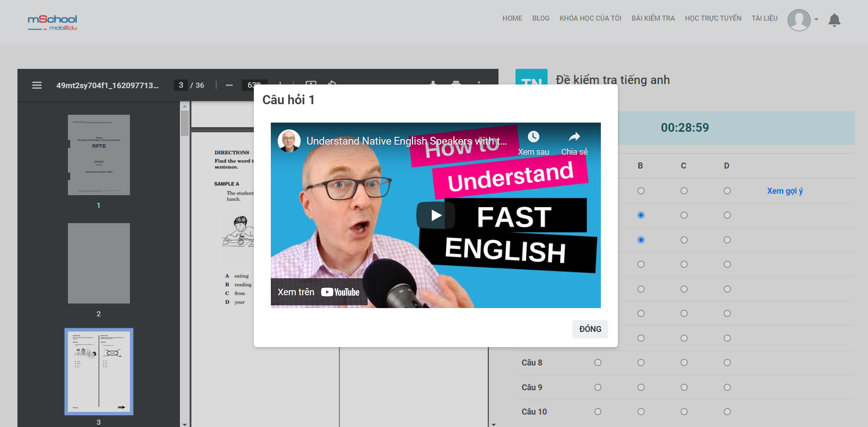Viewport: 868px width, 427px height.
Task: Click the Câu 9 row label
Action: point(532,388)
